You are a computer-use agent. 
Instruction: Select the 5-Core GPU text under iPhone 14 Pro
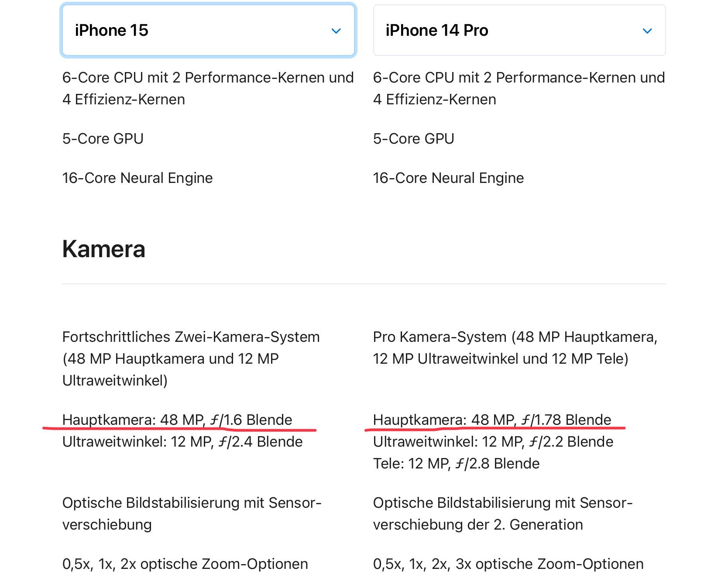(413, 139)
